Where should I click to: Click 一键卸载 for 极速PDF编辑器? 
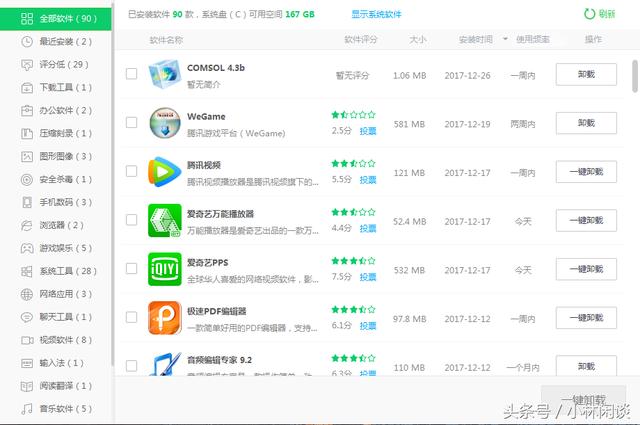586,318
